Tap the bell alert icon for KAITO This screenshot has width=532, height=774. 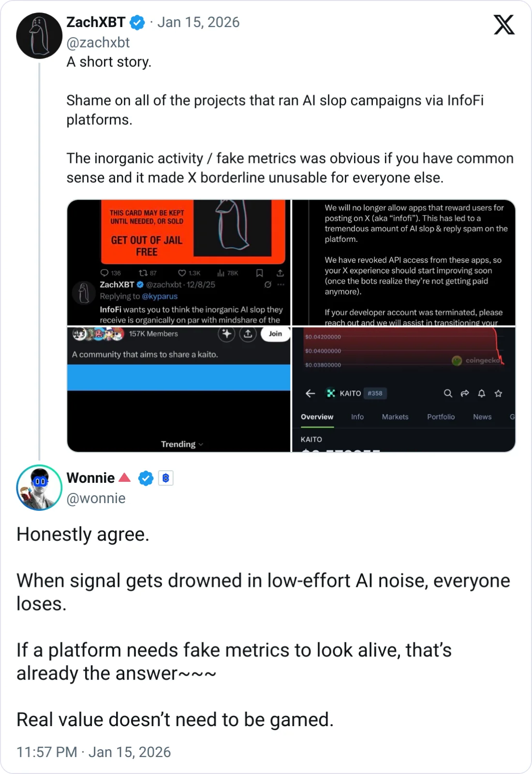click(x=481, y=393)
